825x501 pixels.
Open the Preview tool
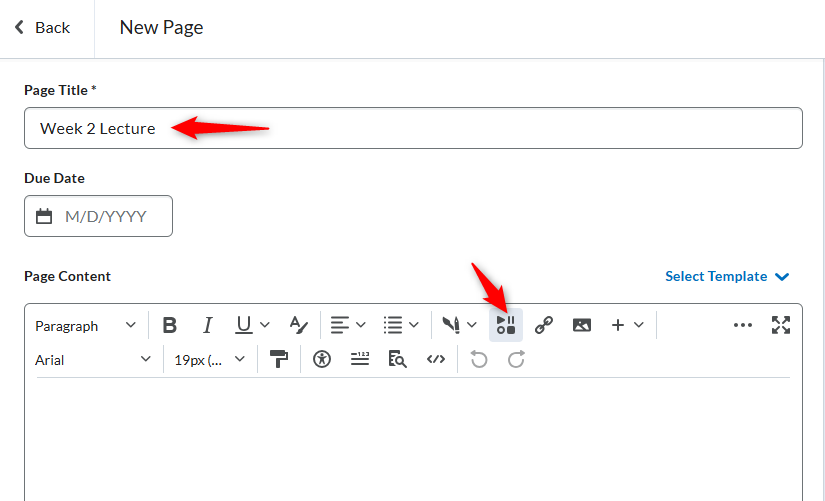[x=397, y=360]
